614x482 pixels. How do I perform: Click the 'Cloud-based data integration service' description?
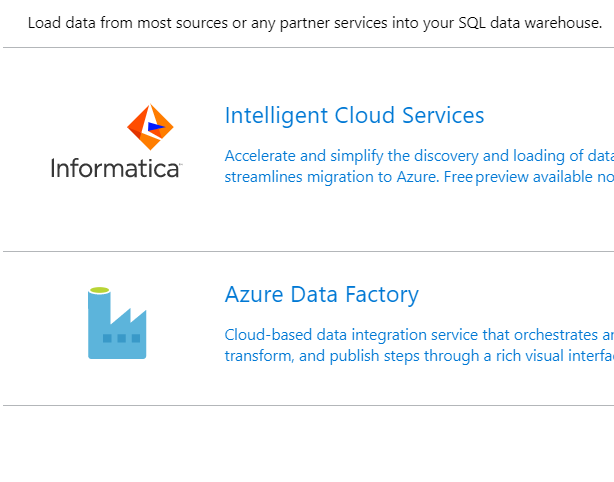tap(419, 335)
